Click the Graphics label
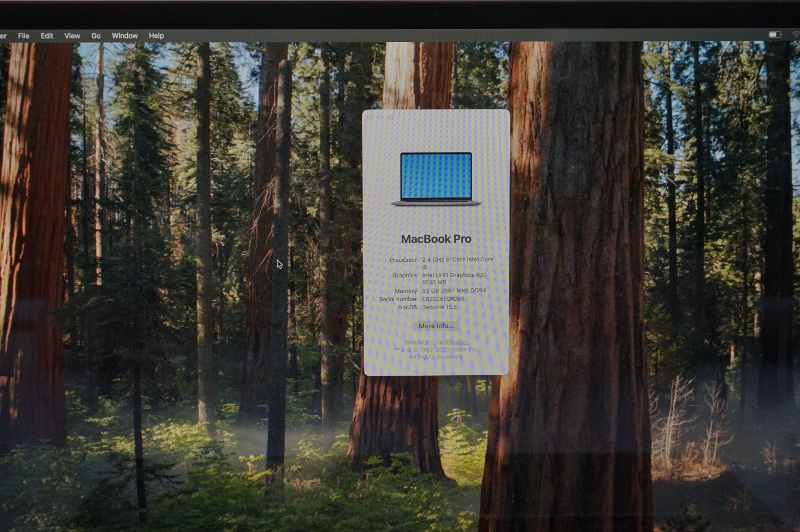 [404, 275]
